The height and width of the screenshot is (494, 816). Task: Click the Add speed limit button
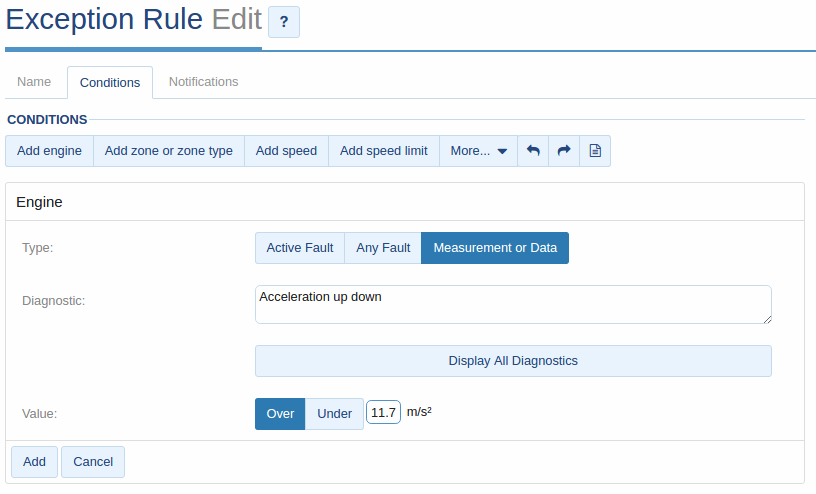pyautogui.click(x=384, y=151)
